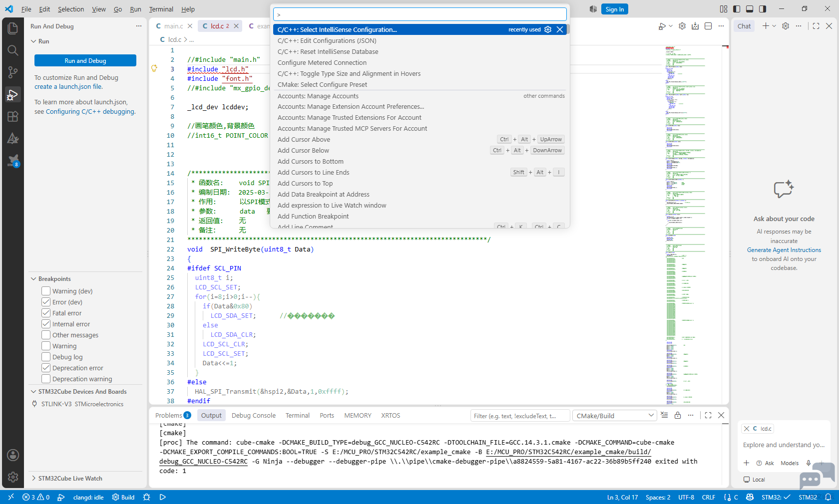Click the split editor icon
The width and height of the screenshot is (839, 504).
click(708, 26)
